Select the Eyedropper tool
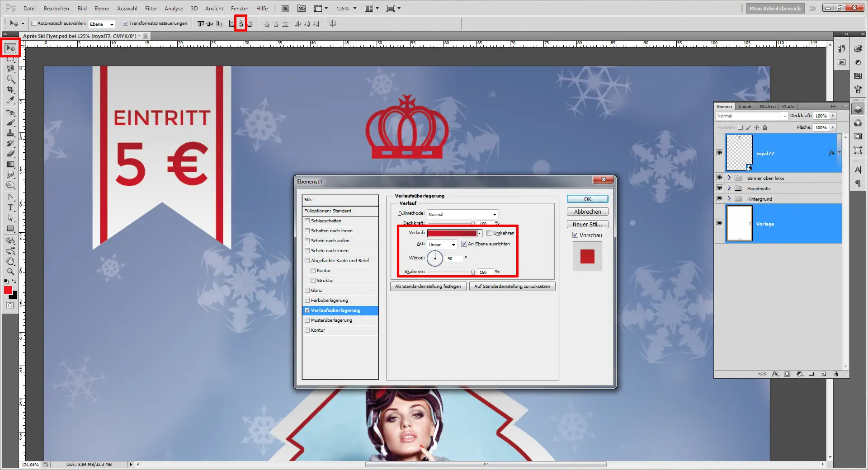The width and height of the screenshot is (868, 470). click(x=10, y=100)
